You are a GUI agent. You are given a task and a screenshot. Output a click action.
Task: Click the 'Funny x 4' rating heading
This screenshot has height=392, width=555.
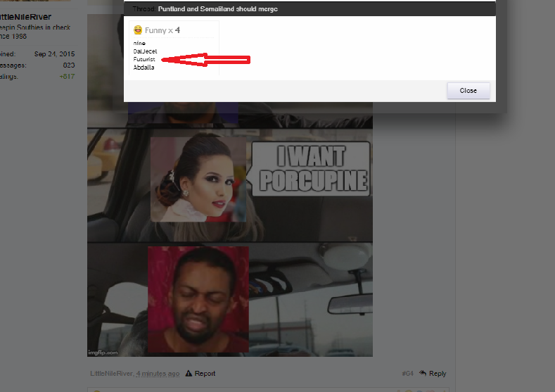[162, 30]
